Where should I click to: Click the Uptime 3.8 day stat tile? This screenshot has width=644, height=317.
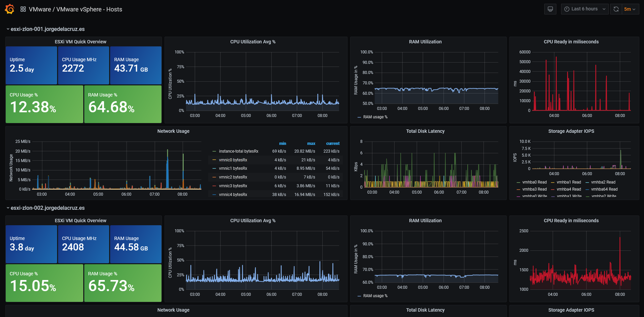tap(31, 244)
